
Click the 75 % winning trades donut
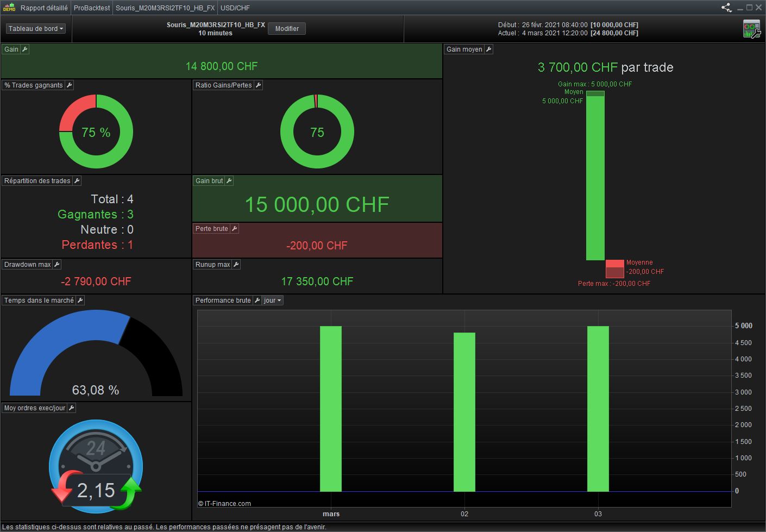click(x=96, y=132)
